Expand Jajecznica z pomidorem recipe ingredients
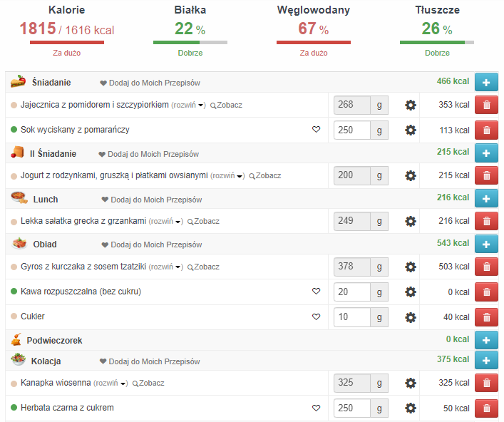504x422 pixels. [x=191, y=105]
